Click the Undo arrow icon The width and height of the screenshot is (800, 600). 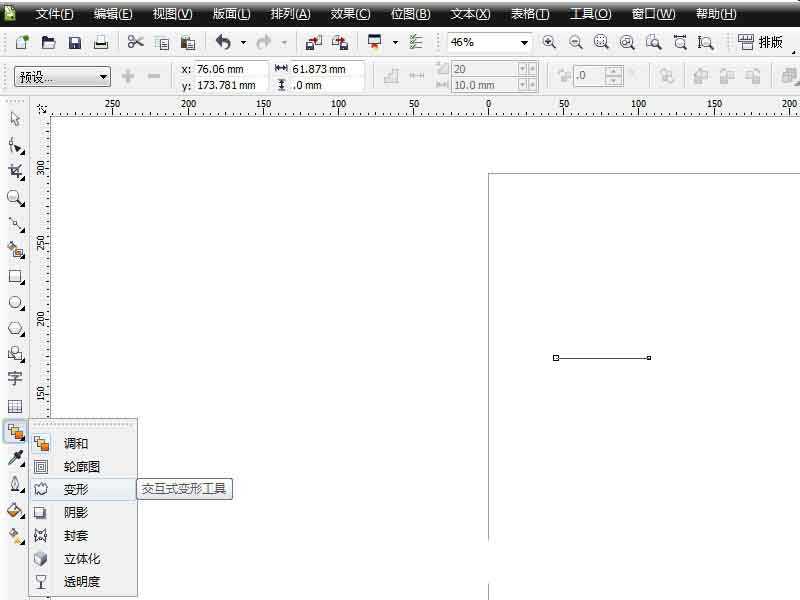coord(222,43)
